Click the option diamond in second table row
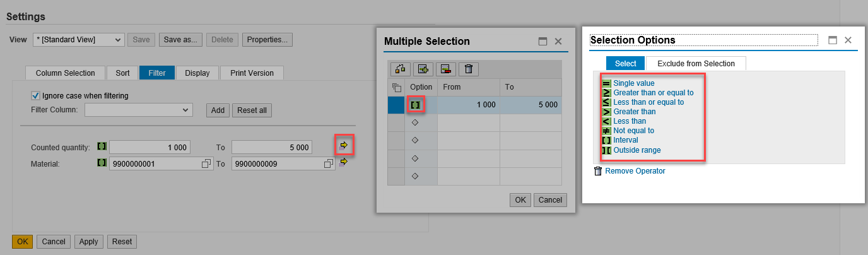 click(415, 122)
